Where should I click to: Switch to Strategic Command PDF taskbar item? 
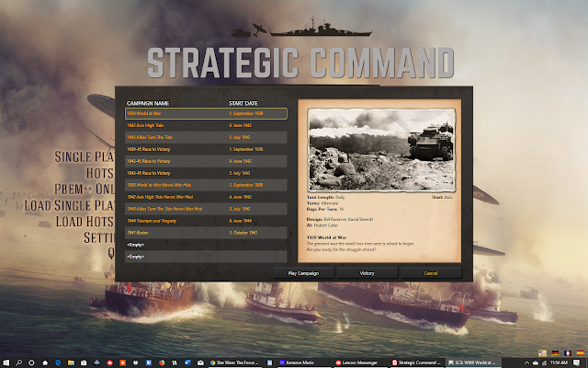coord(416,362)
